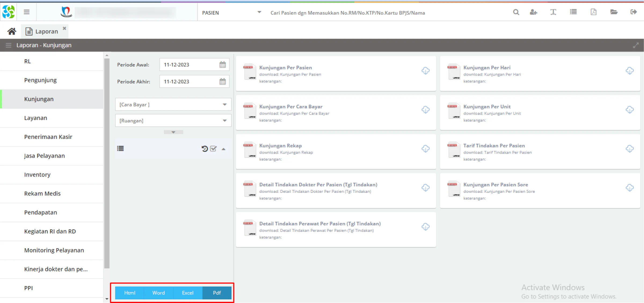Click Kunjungan Per Unit report thumbnail
This screenshot has height=303, width=644.
tap(454, 111)
